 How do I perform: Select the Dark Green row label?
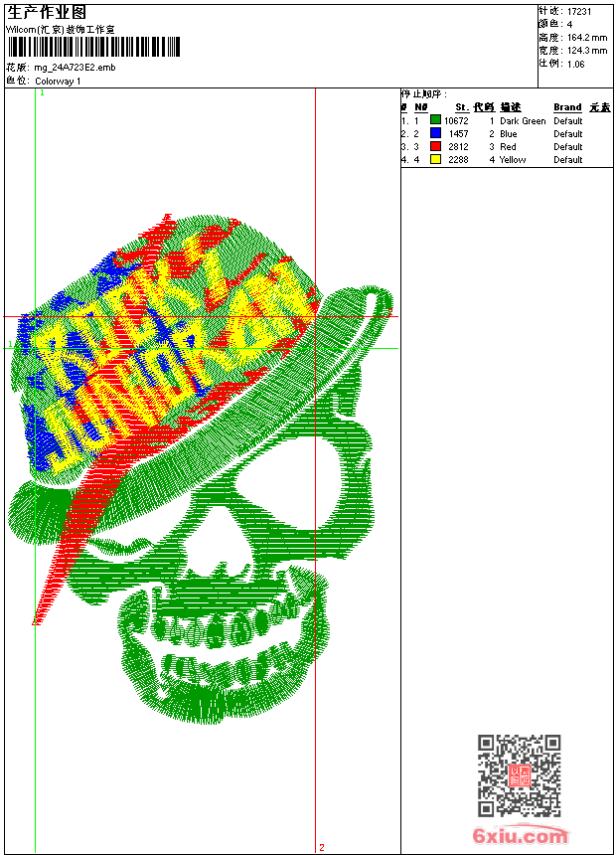523,121
